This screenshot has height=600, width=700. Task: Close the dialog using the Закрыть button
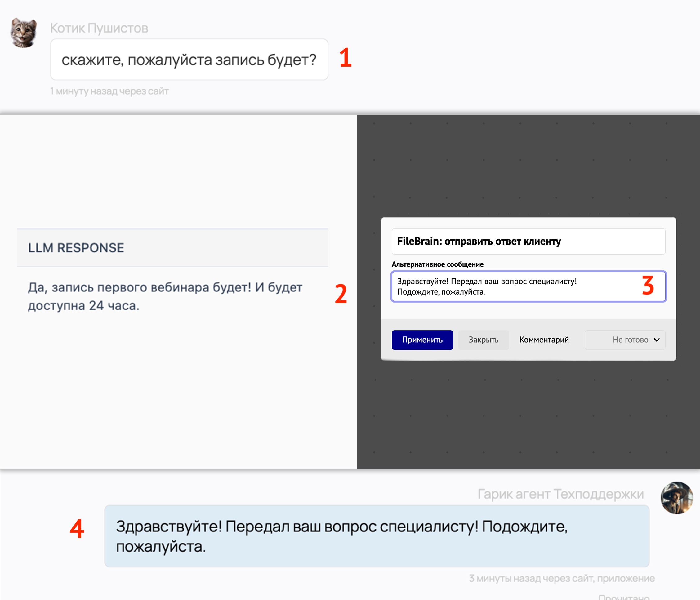483,340
